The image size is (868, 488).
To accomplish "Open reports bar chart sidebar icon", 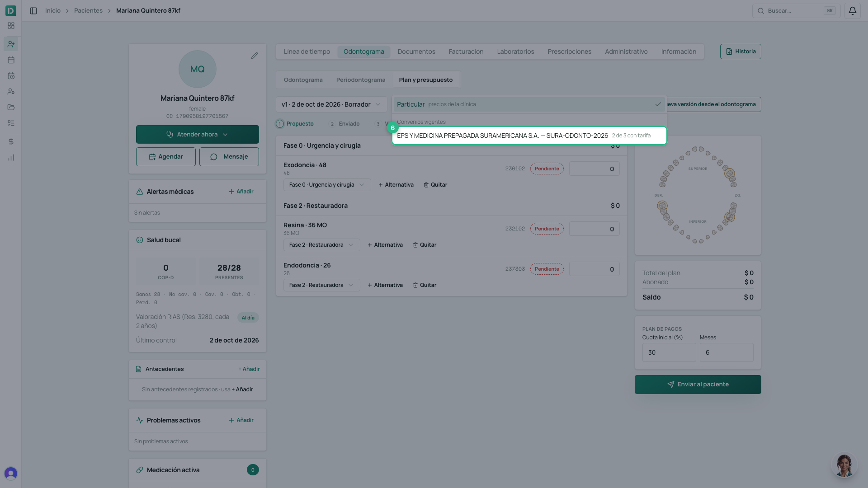I will [x=11, y=158].
